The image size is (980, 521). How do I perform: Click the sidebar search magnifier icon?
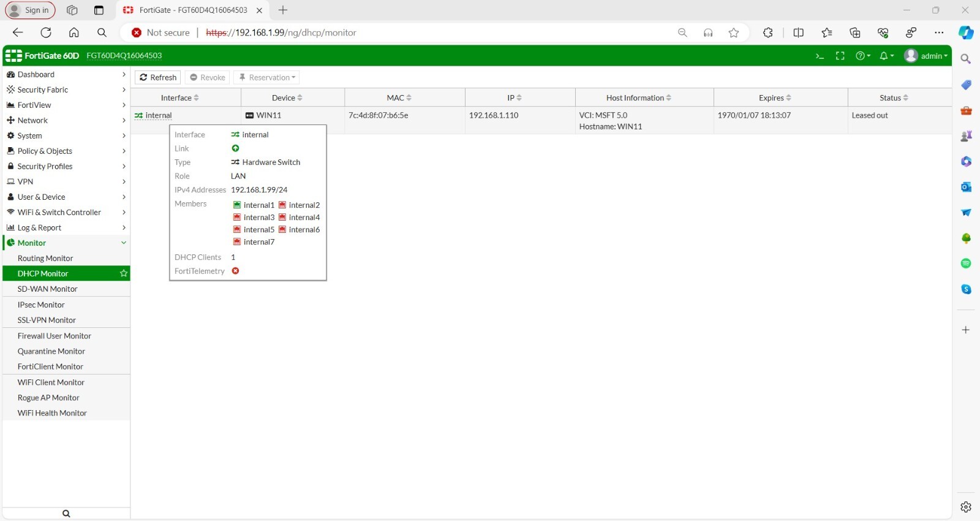pyautogui.click(x=66, y=514)
